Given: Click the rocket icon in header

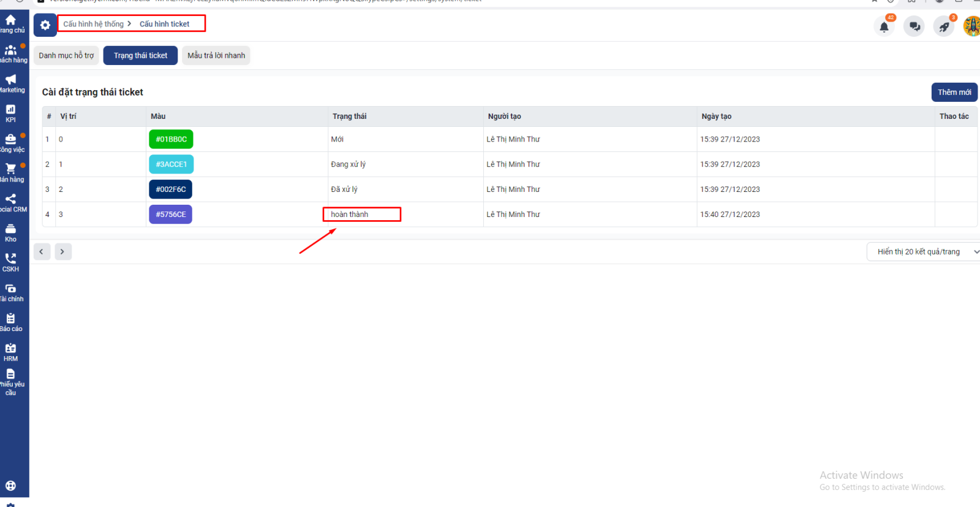Looking at the screenshot, I should [944, 27].
